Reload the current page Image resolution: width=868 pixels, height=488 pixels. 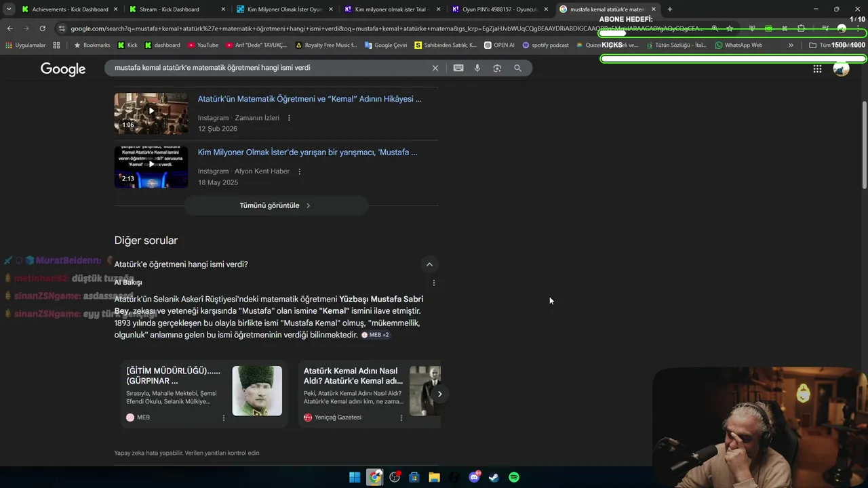coord(42,28)
